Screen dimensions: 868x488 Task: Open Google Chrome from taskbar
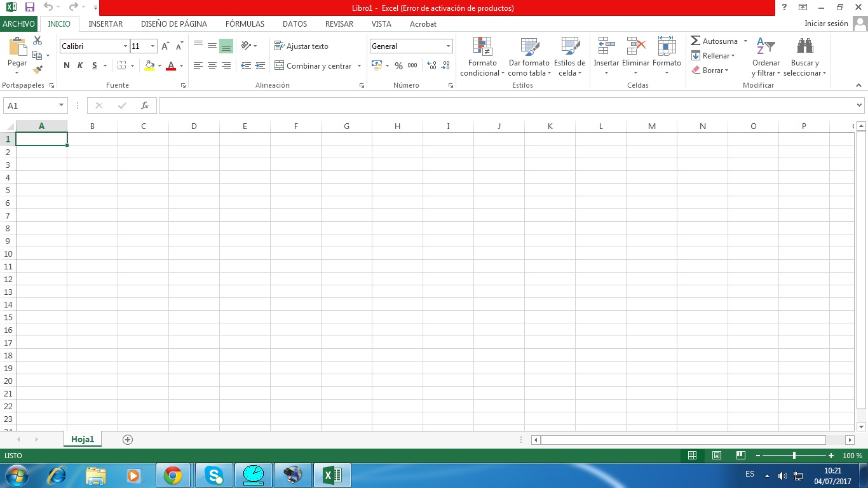pos(173,475)
